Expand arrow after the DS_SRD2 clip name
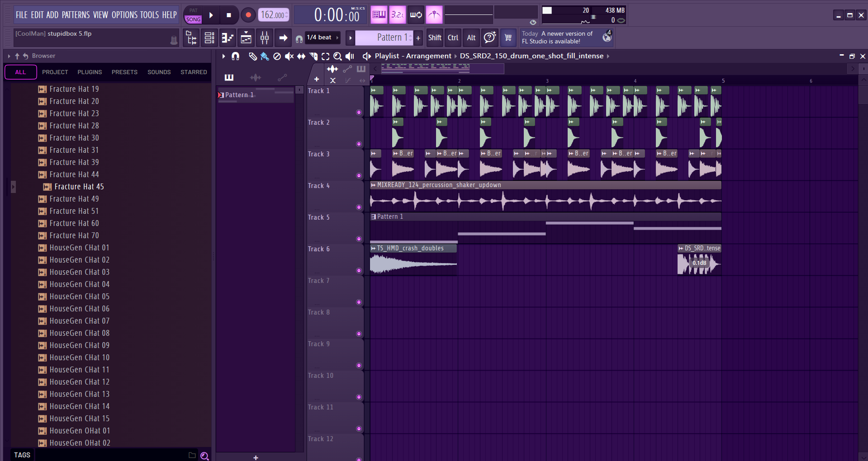The image size is (868, 461). pos(608,56)
